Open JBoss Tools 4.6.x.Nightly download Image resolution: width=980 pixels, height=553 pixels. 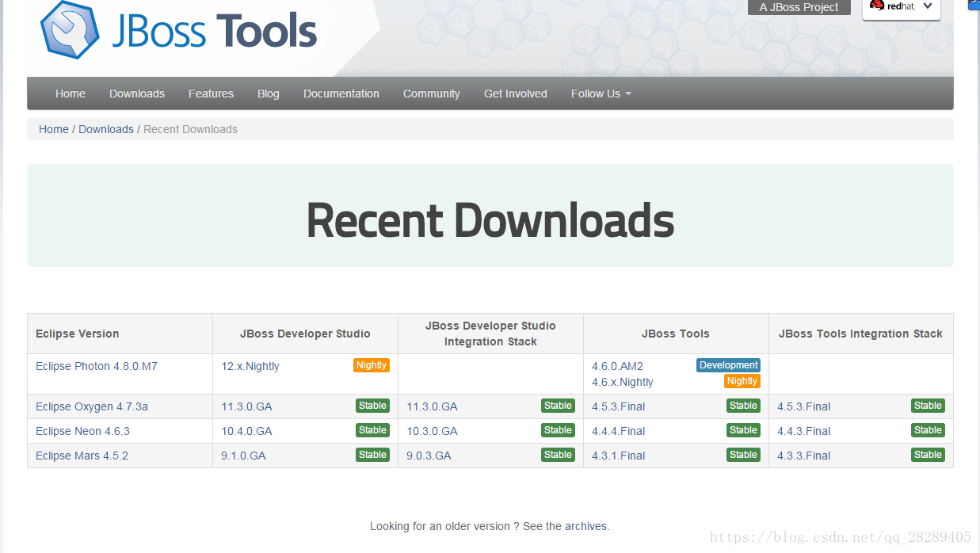[623, 382]
